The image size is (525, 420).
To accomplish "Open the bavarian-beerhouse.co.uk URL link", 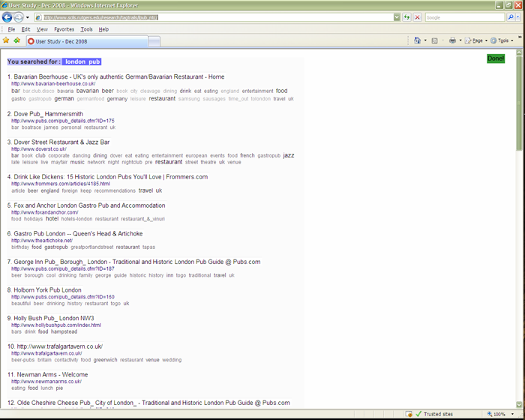I will [x=53, y=84].
